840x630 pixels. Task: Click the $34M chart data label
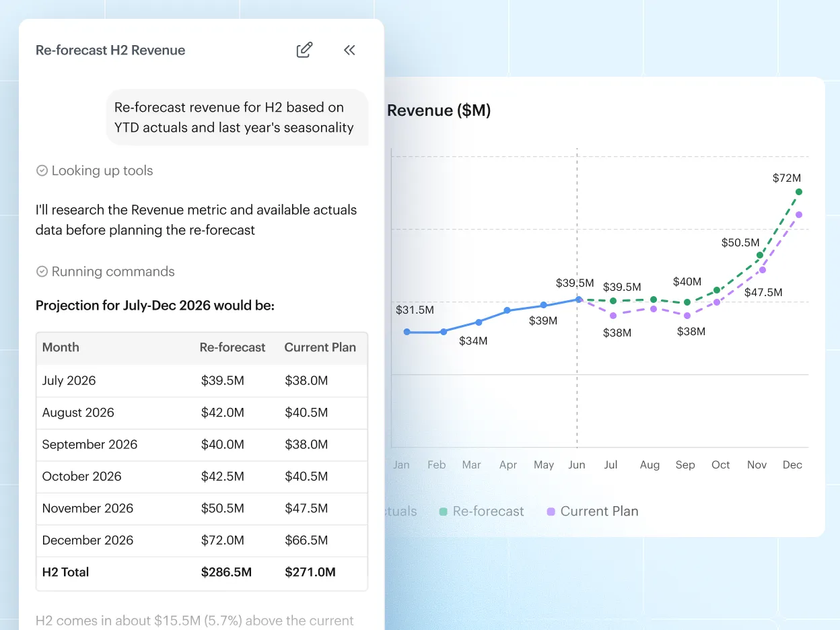(x=473, y=341)
